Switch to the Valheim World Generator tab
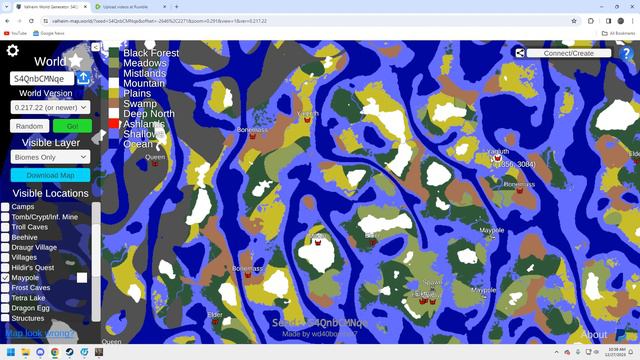This screenshot has width=640, height=360. 51,7
